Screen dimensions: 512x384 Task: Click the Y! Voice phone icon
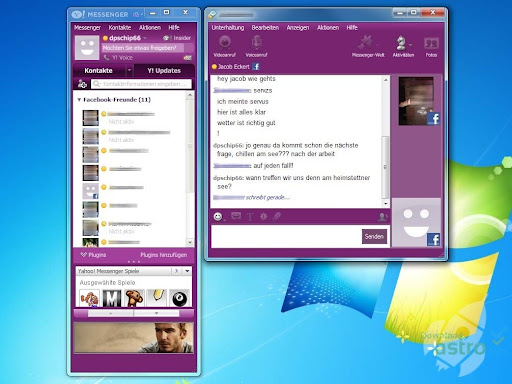(x=106, y=58)
